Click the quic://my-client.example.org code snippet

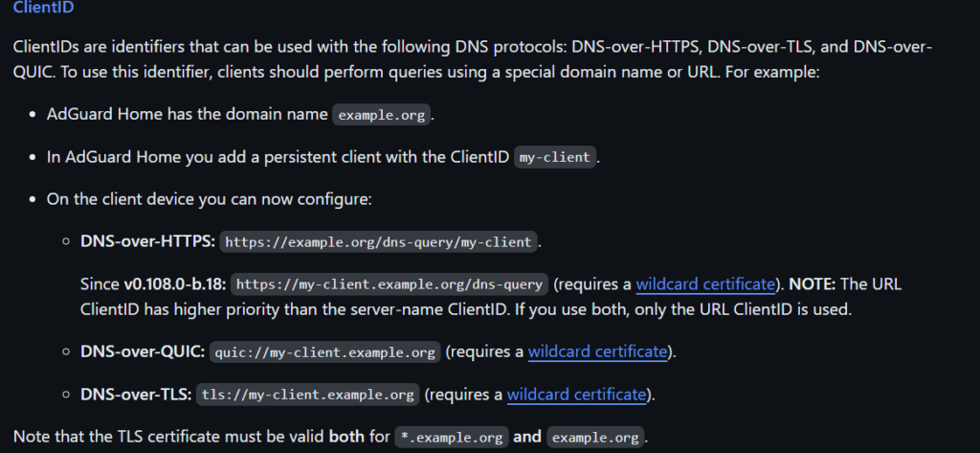(x=325, y=352)
